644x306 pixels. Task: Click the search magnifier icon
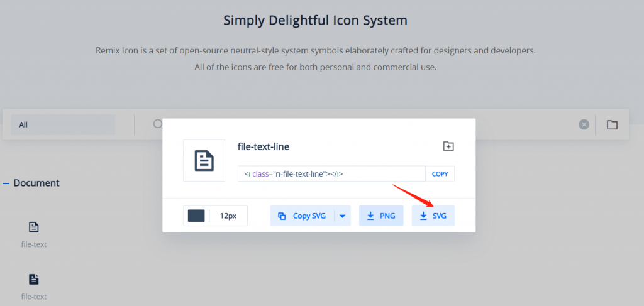click(x=157, y=124)
